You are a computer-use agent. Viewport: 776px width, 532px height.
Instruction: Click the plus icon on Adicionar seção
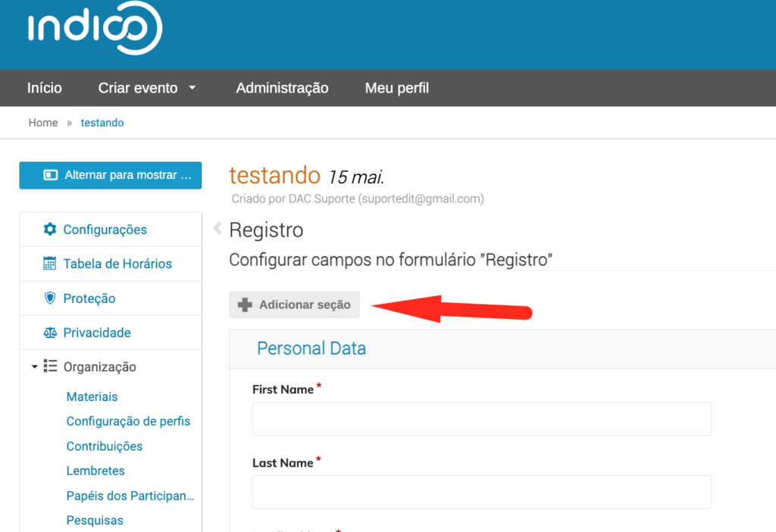(245, 305)
